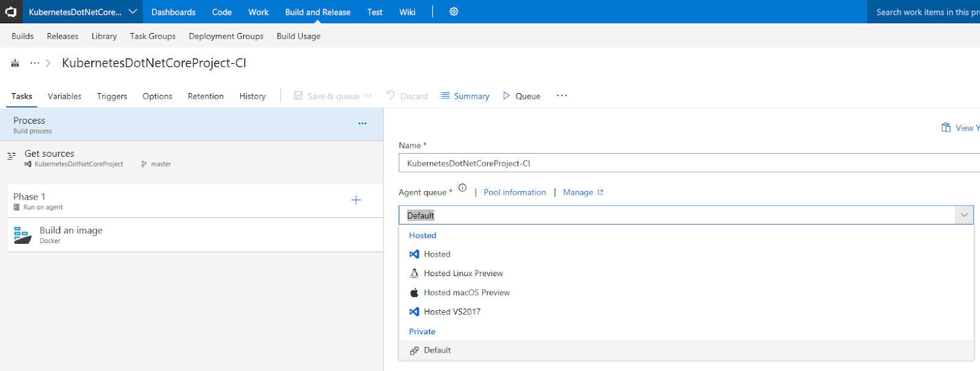Open the toolbar more actions ellipsis

tap(562, 96)
